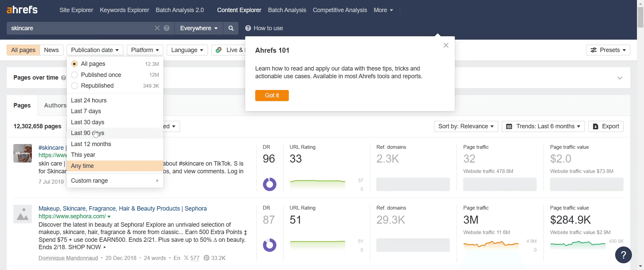This screenshot has width=644, height=270.
Task: Click the Export download icon
Action: tap(595, 126)
